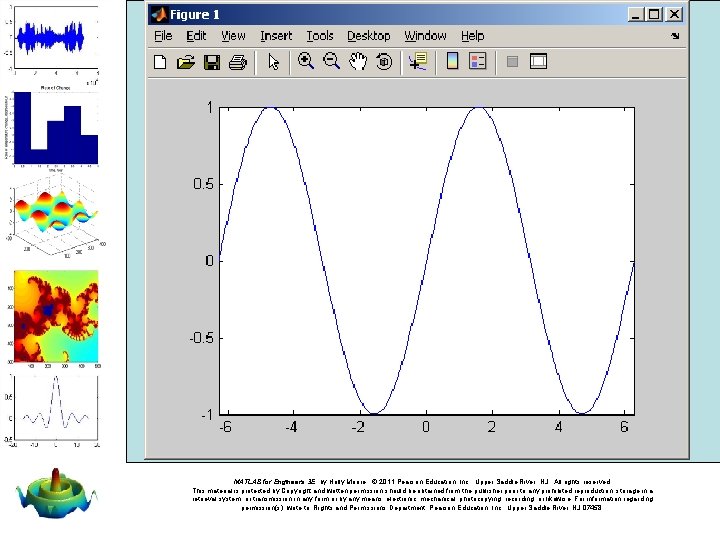Viewport: 720px width, 540px height.
Task: Open the Window menu
Action: (x=425, y=36)
